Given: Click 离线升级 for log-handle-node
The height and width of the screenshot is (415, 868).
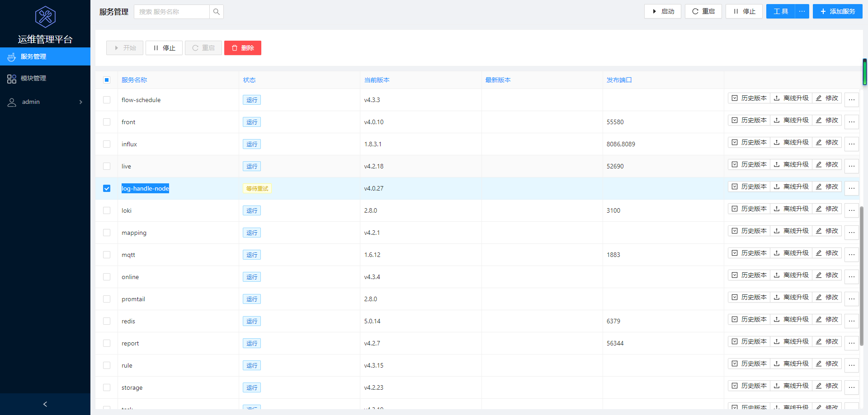Looking at the screenshot, I should click(x=791, y=187).
